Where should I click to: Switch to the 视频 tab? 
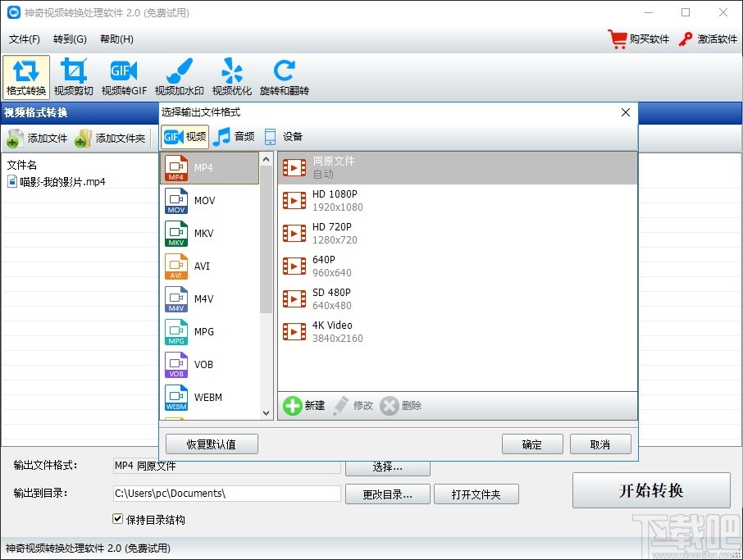coord(185,137)
